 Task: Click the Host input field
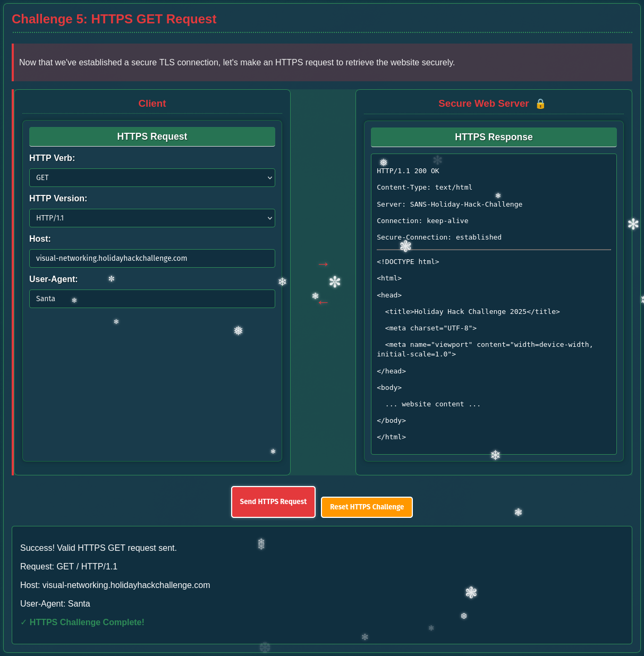coord(152,258)
